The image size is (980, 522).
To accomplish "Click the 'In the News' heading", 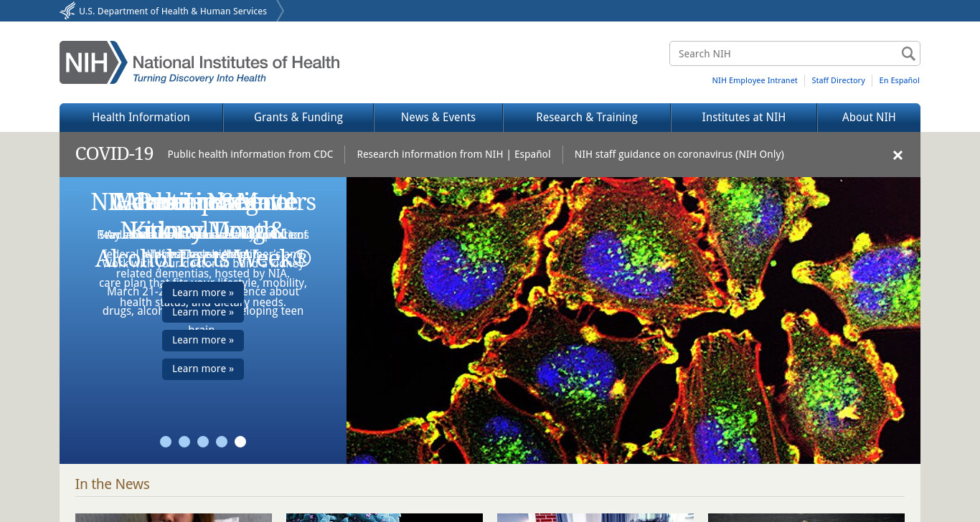I will pos(113,484).
